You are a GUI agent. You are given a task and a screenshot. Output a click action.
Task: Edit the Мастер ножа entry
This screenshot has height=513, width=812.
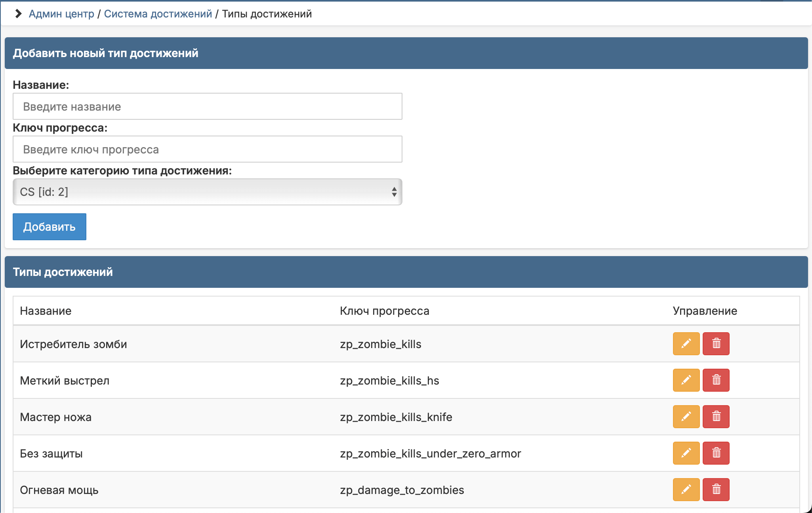(x=686, y=416)
